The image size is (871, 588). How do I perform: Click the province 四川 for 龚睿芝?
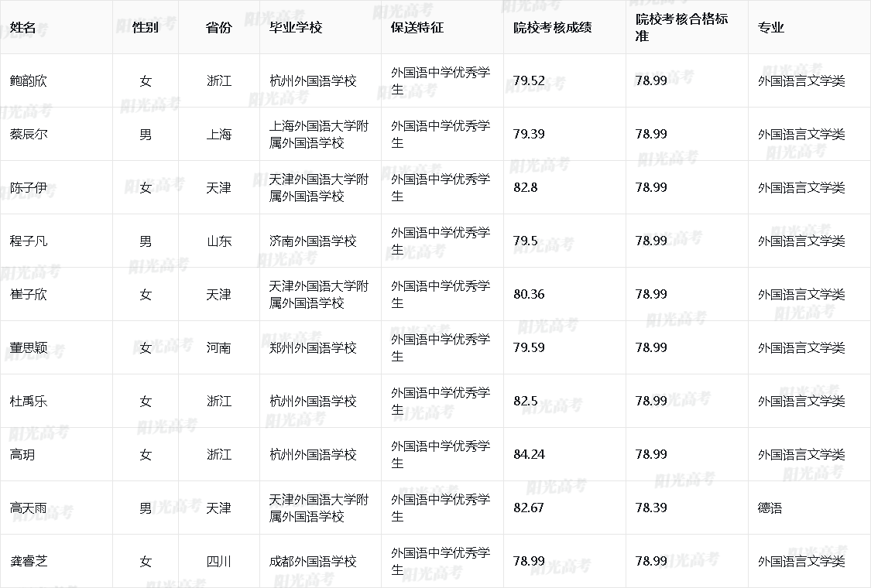click(x=218, y=562)
